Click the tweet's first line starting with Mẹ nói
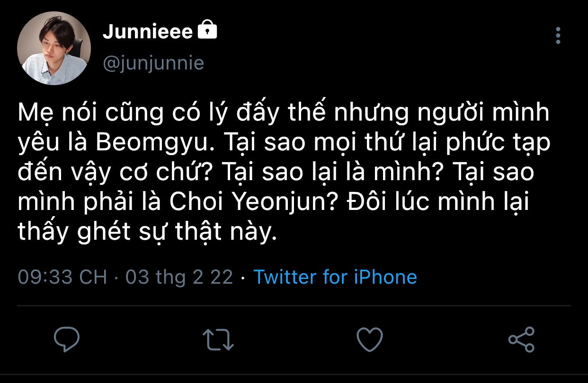588x383 pixels. click(283, 113)
